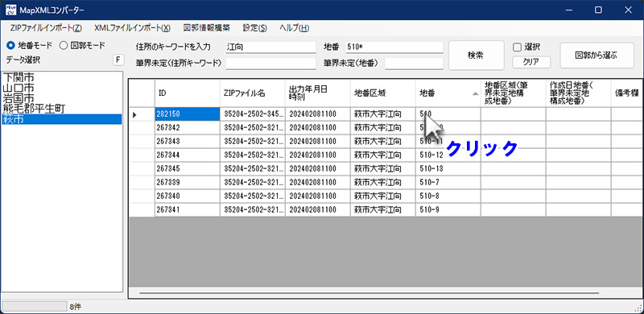Click the MapXML Converter app icon in title bar
The height and width of the screenshot is (314, 644).
tap(11, 10)
